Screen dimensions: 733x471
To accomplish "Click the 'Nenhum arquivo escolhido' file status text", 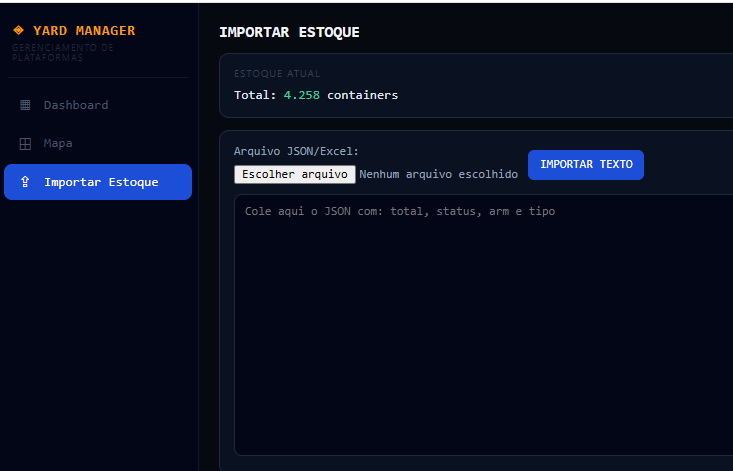I will [x=438, y=174].
